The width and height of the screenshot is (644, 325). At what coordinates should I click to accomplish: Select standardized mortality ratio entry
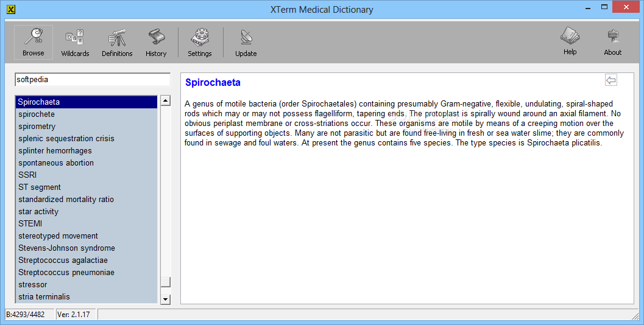87,200
